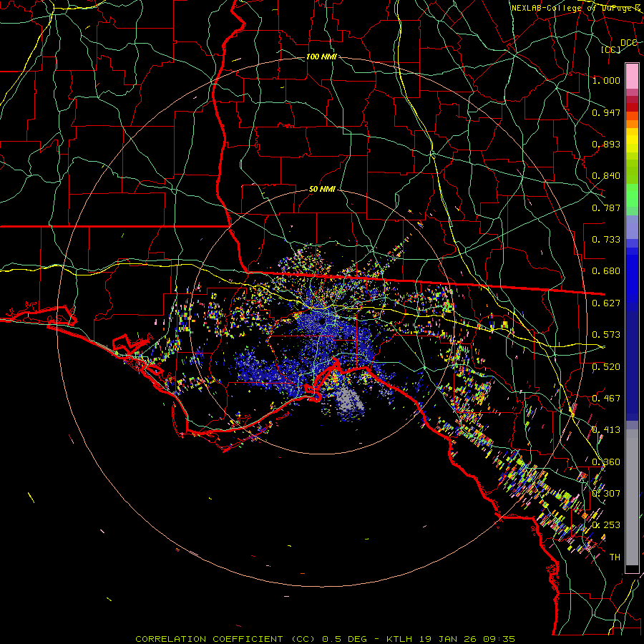This screenshot has width=644, height=644.
Task: Click the 0.893 scale value
Action: [606, 144]
